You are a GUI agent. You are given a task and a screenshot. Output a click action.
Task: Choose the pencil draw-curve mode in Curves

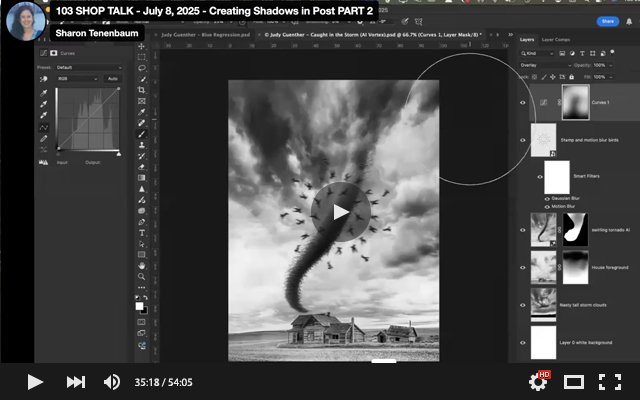tap(44, 139)
